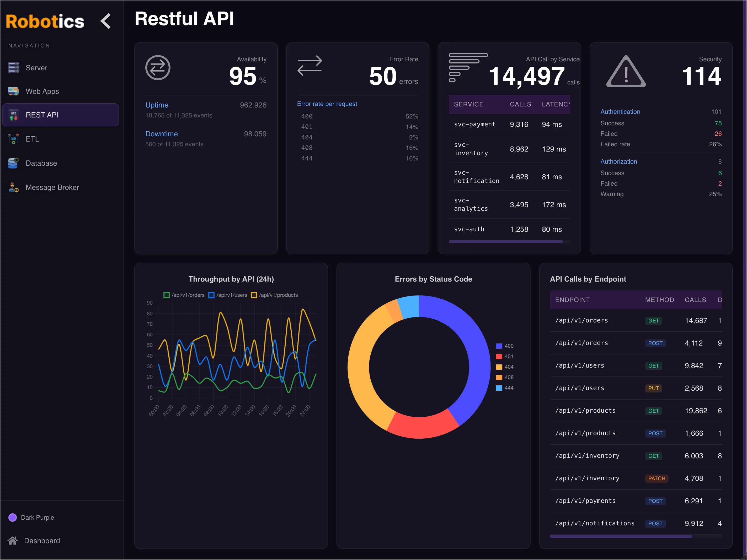This screenshot has width=747, height=560.
Task: Click the ETL pipeline icon
Action: (x=14, y=139)
